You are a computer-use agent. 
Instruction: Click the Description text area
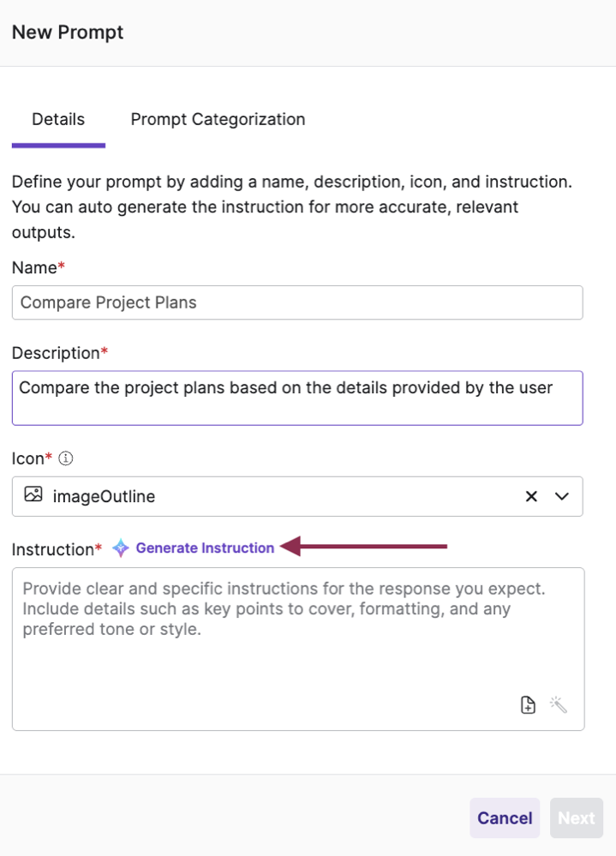(x=297, y=398)
